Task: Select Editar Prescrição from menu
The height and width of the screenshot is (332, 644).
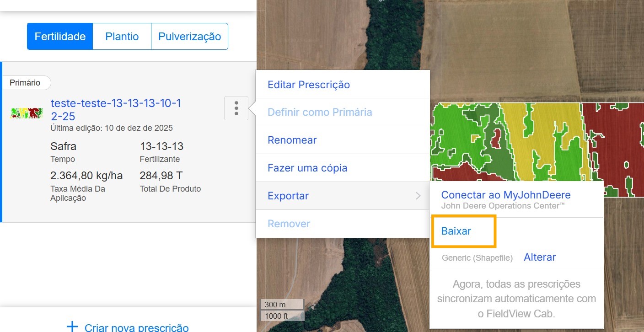Action: point(309,85)
